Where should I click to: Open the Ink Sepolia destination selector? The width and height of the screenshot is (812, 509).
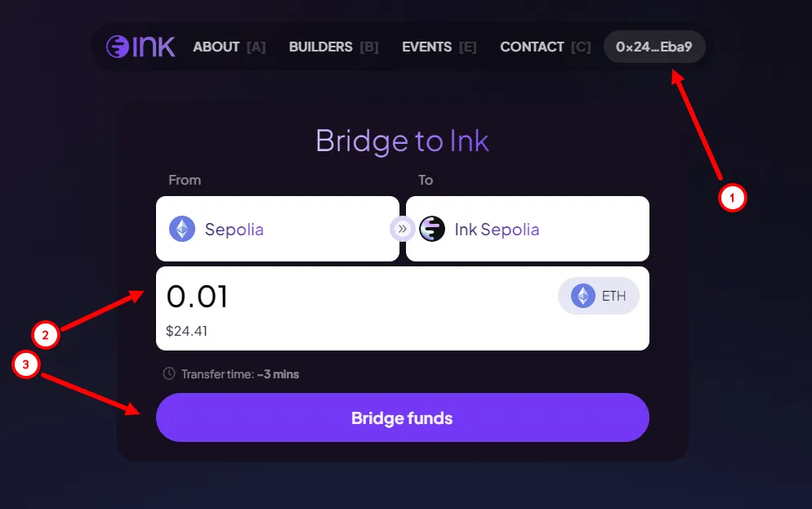(x=527, y=229)
